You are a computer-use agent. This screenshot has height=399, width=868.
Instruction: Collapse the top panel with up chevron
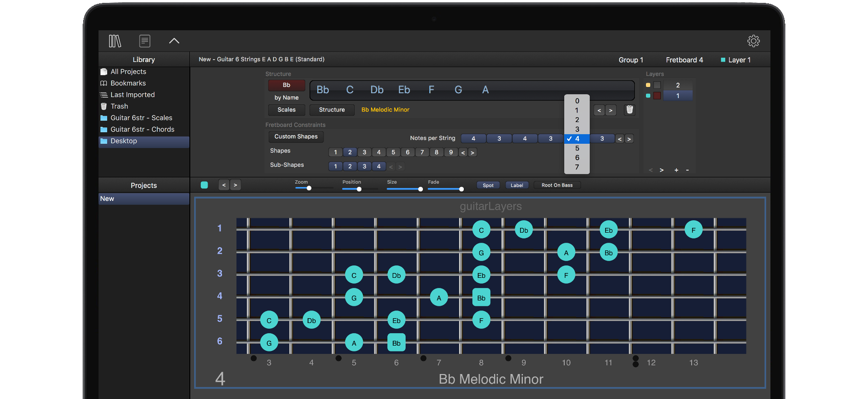coord(174,41)
